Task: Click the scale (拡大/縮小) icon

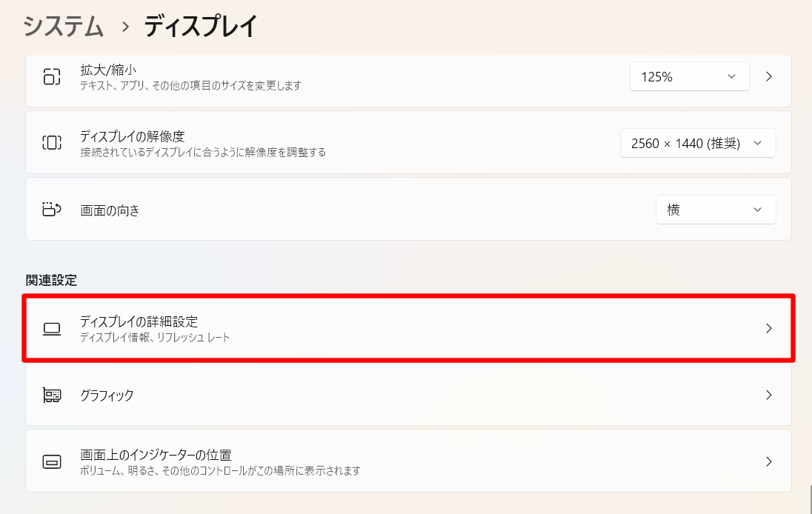Action: (x=51, y=76)
